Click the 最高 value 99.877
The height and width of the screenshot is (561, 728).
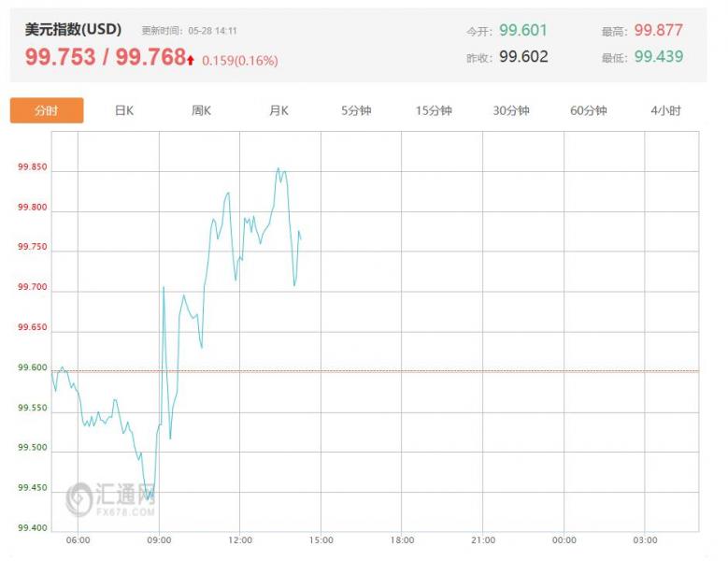[x=658, y=30]
